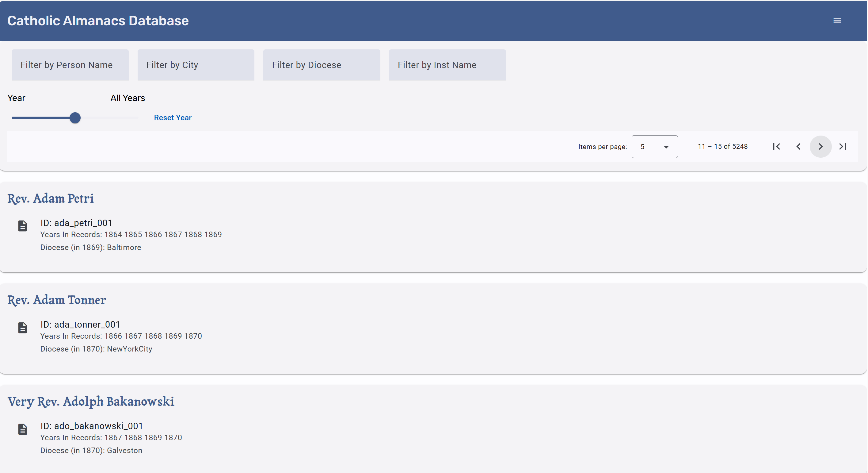The width and height of the screenshot is (868, 473).
Task: Jump to the last page of results
Action: tap(843, 146)
